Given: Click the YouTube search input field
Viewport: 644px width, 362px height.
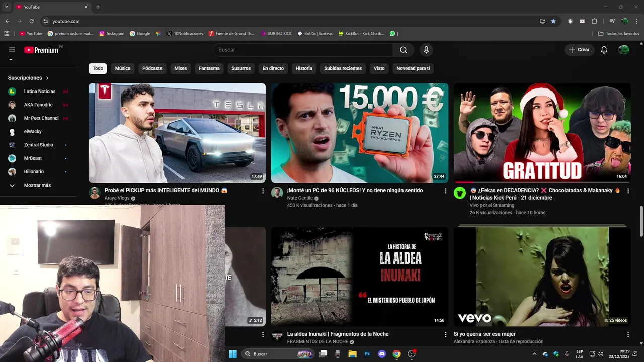Looking at the screenshot, I should pyautogui.click(x=304, y=50).
